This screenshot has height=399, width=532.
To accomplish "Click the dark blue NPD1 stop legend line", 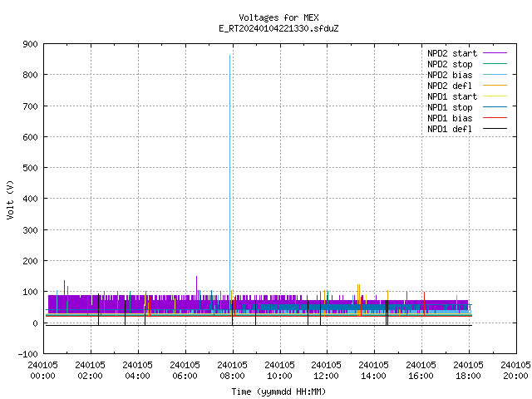I will pyautogui.click(x=495, y=107).
